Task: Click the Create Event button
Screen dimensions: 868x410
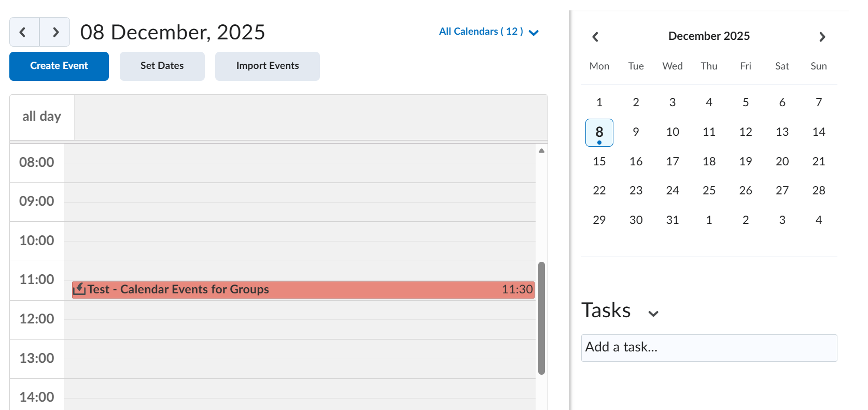Action: [x=59, y=66]
